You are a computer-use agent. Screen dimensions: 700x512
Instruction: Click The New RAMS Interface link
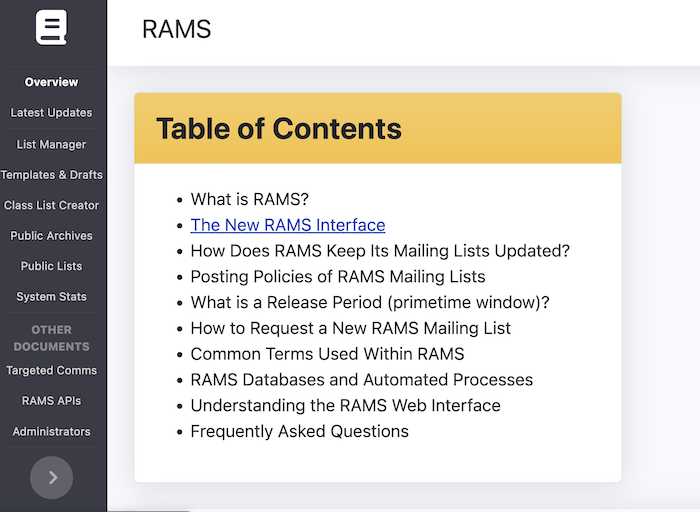[287, 225]
